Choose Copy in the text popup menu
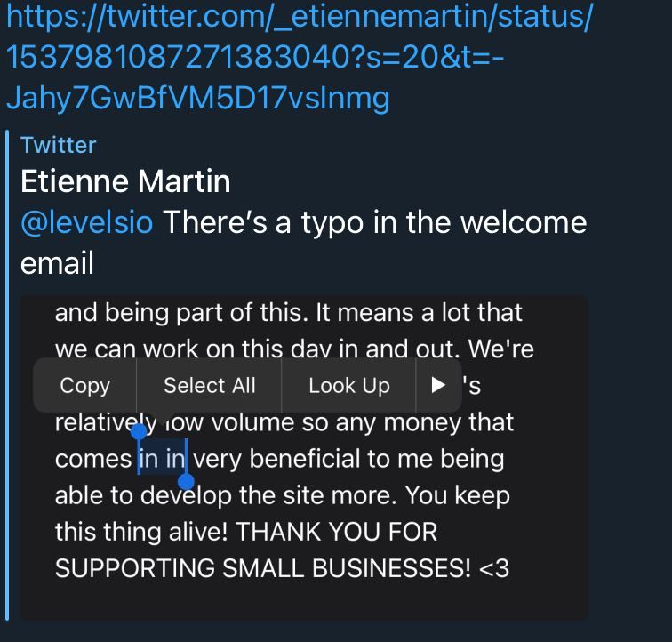Image resolution: width=672 pixels, height=642 pixels. tap(84, 385)
